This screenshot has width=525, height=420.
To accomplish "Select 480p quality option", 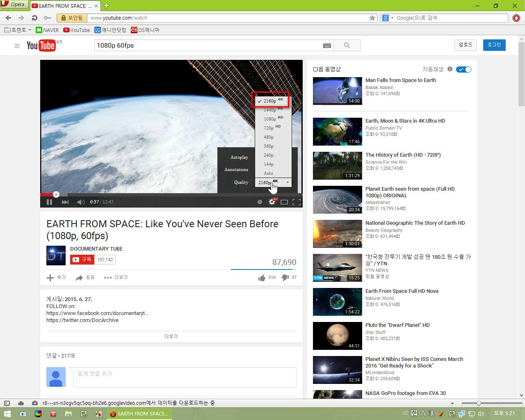I will pos(273,137).
